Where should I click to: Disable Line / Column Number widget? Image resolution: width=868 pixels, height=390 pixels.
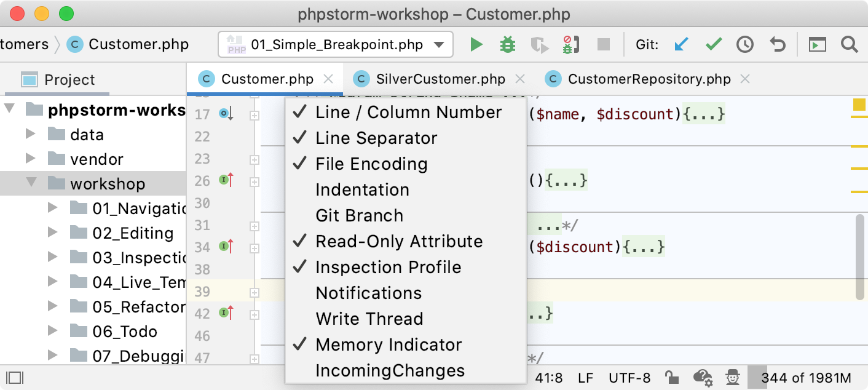(406, 112)
